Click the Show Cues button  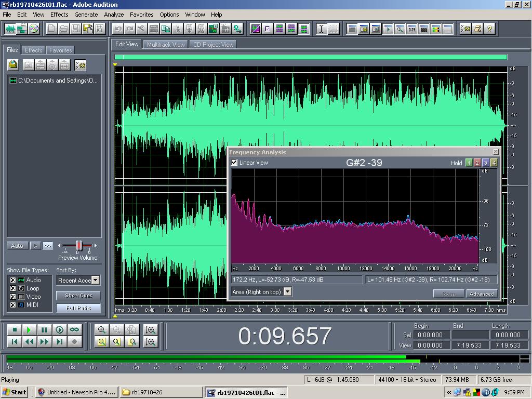(78, 296)
